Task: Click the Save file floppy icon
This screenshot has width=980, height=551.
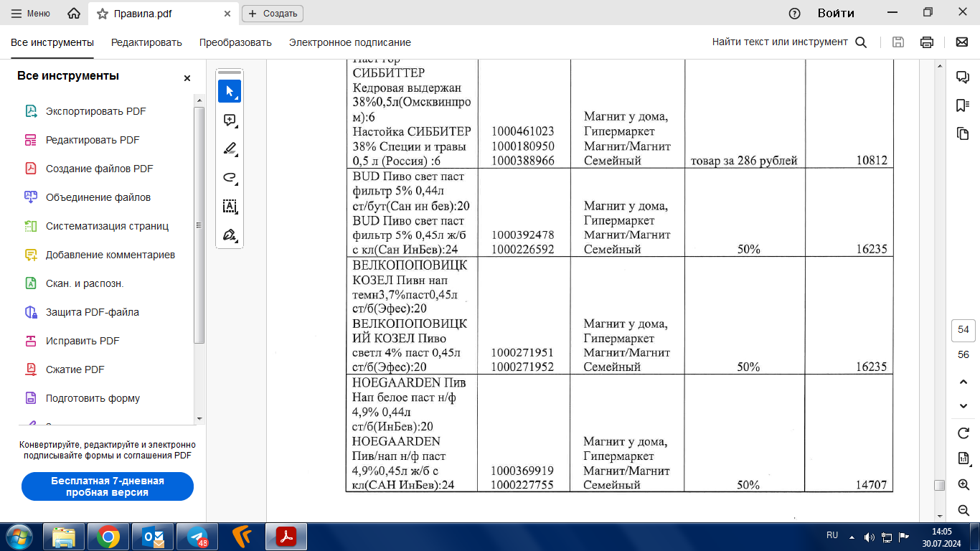Action: coord(897,42)
